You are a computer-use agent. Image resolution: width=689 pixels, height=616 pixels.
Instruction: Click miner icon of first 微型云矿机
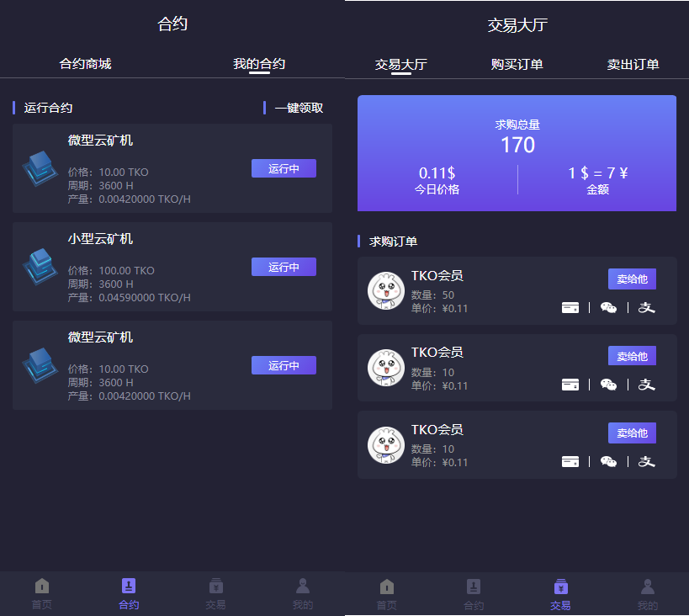(40, 168)
